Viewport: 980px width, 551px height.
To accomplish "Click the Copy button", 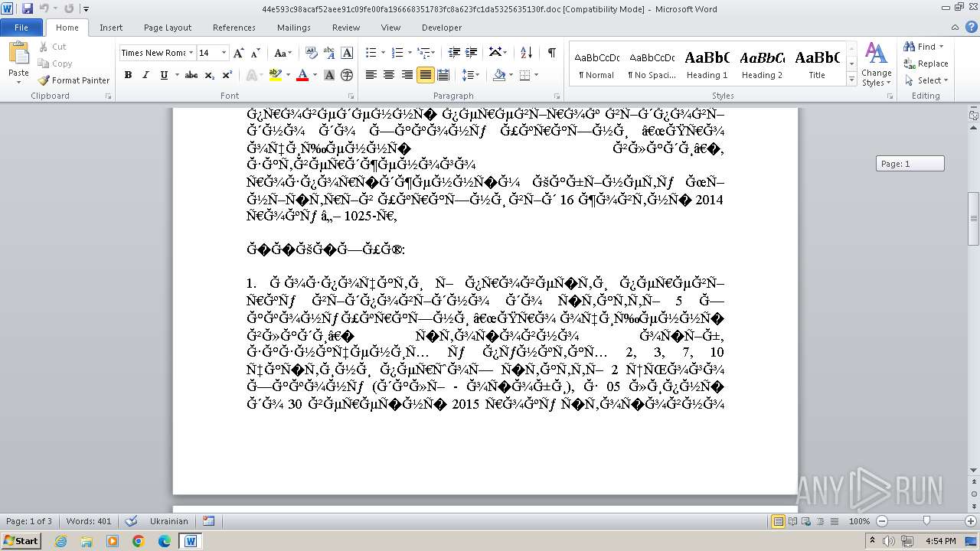I will tap(55, 64).
